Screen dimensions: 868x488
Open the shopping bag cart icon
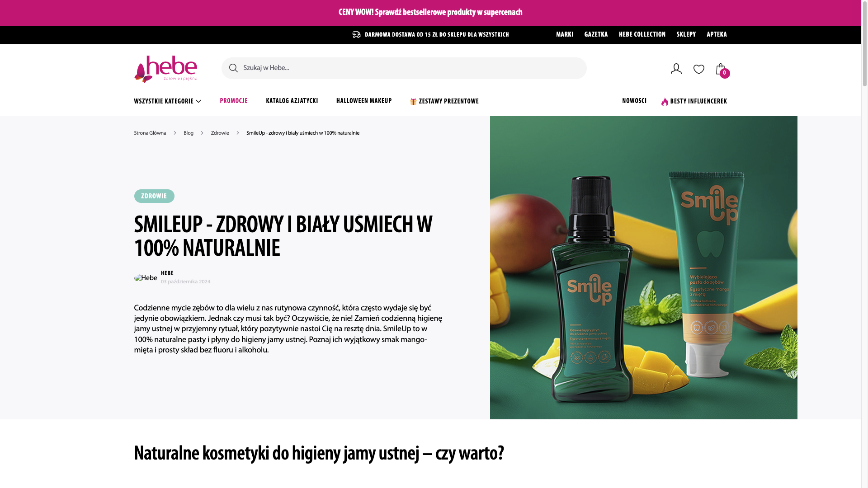coord(722,70)
